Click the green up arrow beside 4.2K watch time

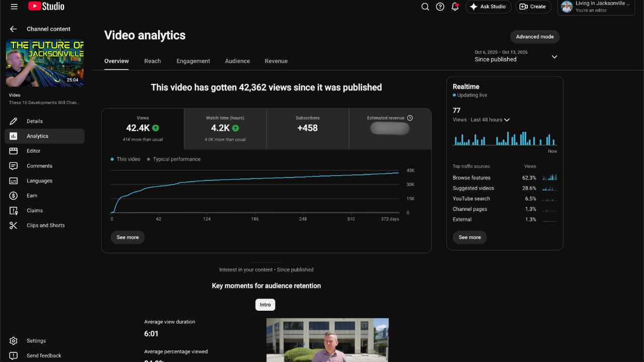pos(235,128)
